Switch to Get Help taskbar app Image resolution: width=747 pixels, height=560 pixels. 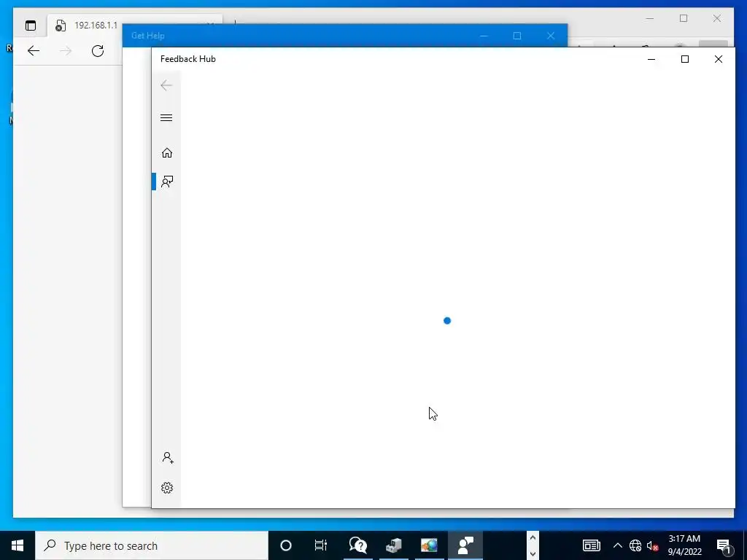[x=357, y=545]
